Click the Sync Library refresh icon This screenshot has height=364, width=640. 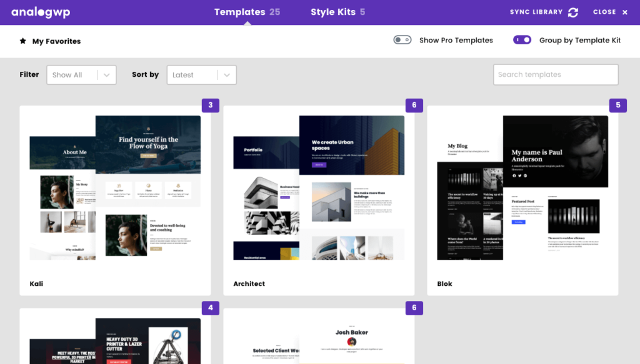pos(573,12)
